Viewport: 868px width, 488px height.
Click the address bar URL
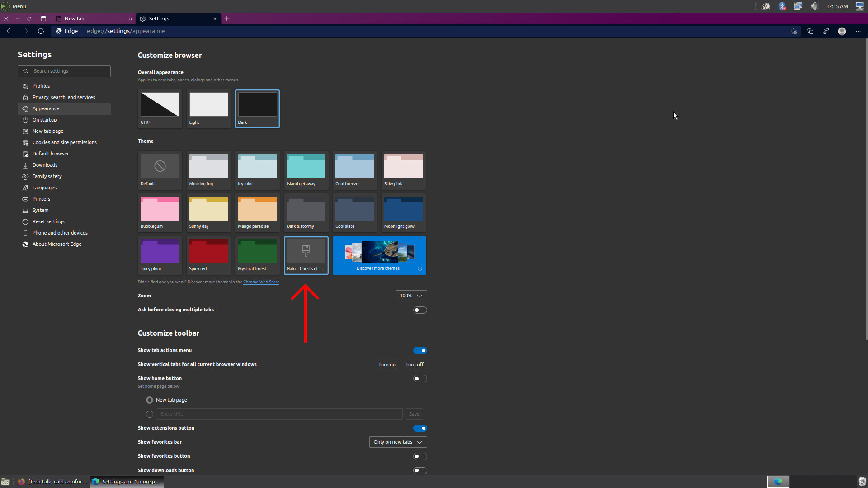coord(126,31)
